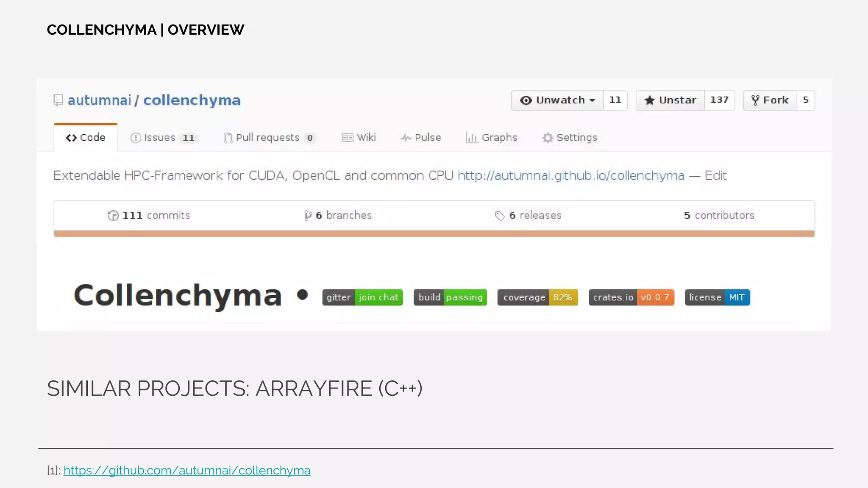The height and width of the screenshot is (488, 868).
Task: Click the 'SIMILAR PROJECTS: ARRAYFIRE (C++)' text
Action: (235, 388)
